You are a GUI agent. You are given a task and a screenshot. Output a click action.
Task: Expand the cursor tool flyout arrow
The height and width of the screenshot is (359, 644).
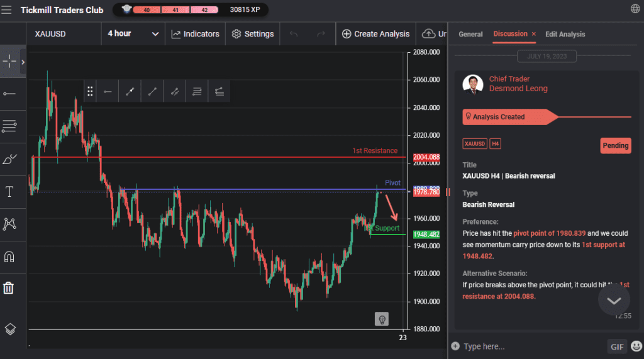coord(23,62)
